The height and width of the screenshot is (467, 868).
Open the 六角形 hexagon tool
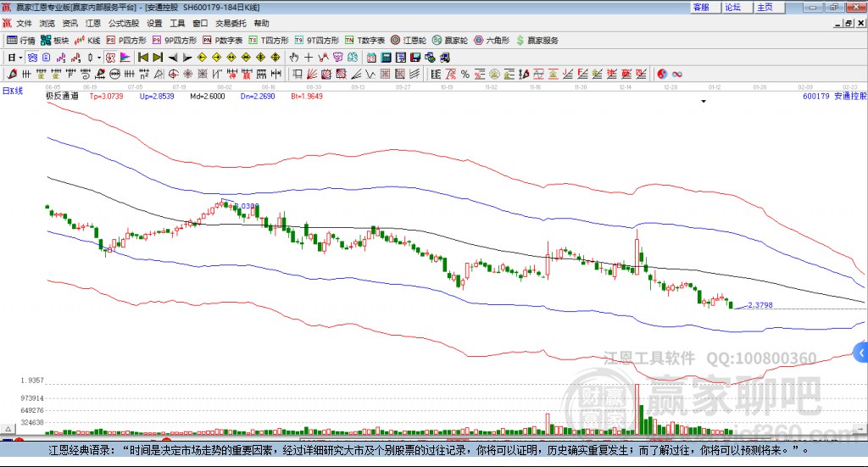tap(492, 41)
